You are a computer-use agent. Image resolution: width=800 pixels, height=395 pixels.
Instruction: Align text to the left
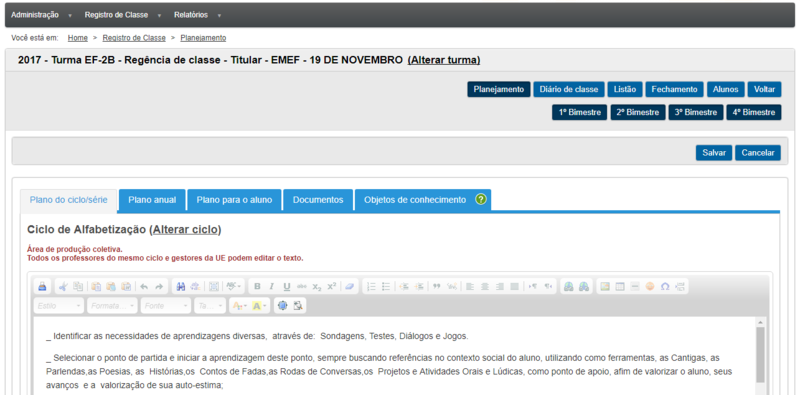pos(470,286)
